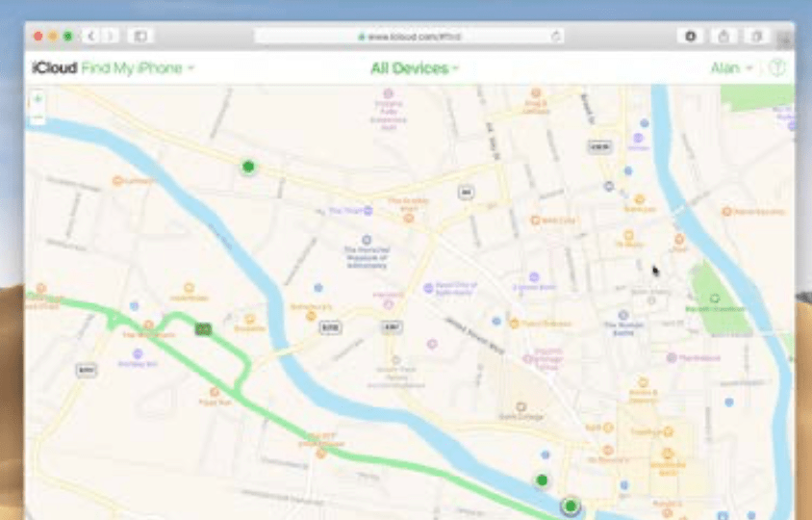Select the green device dot on the north-west yellow road
The image size is (812, 520).
(248, 167)
